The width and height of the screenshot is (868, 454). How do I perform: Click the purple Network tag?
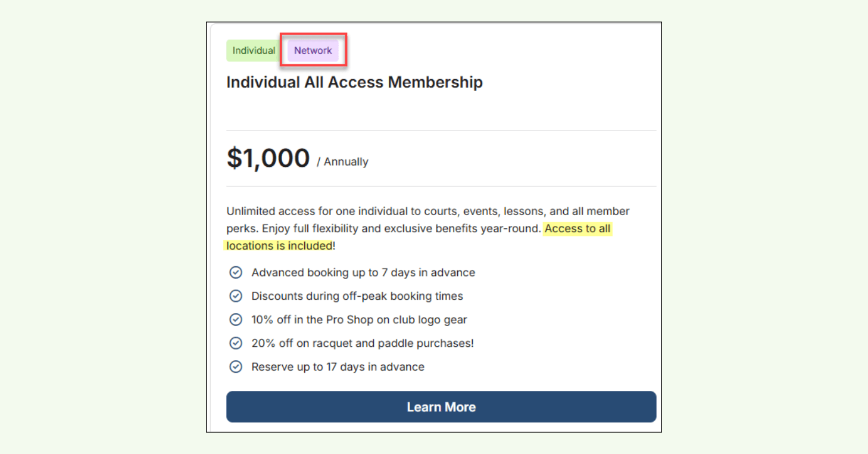point(313,51)
